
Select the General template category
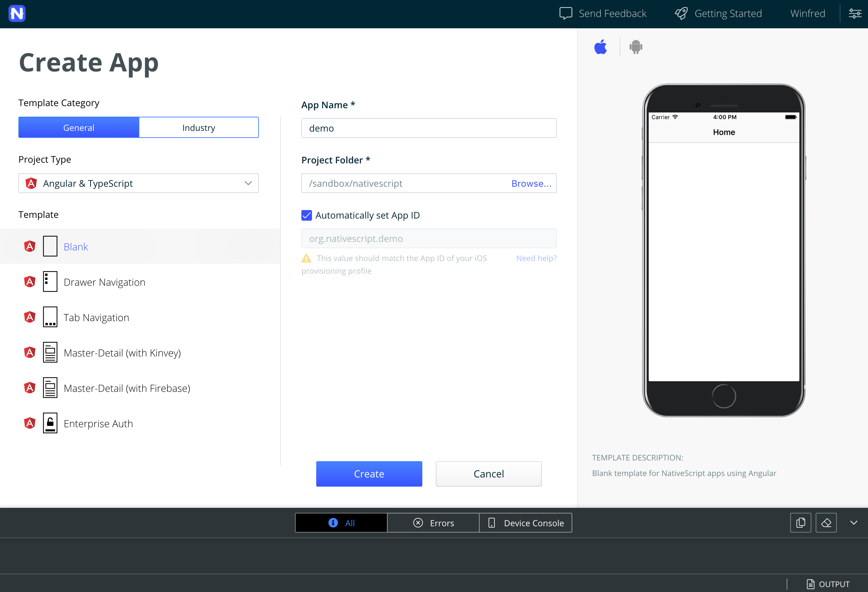pos(79,127)
